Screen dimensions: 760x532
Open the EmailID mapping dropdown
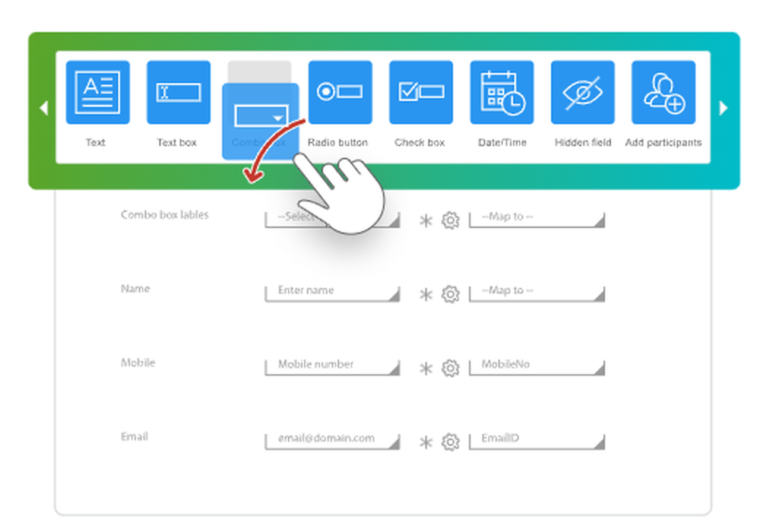[x=537, y=441]
